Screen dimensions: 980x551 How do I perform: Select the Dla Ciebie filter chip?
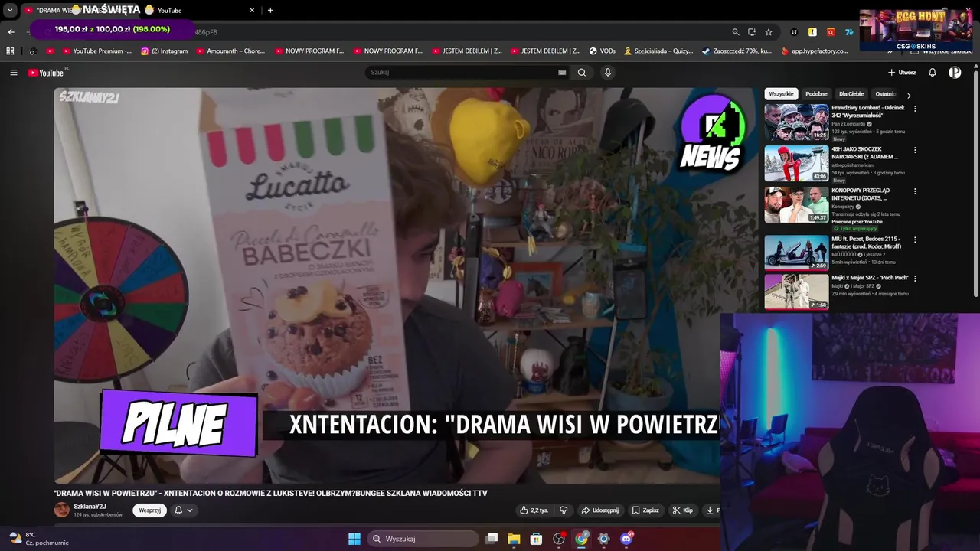851,94
